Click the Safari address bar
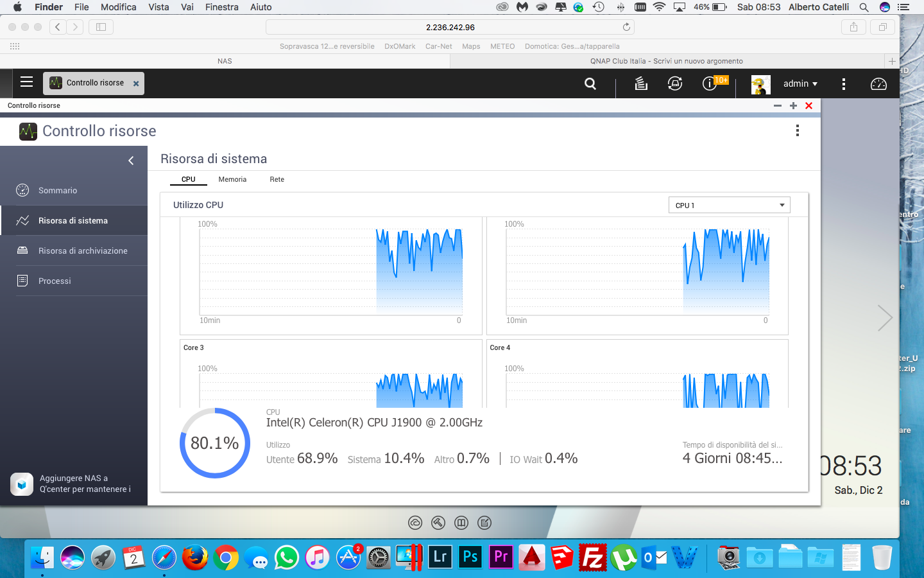This screenshot has height=578, width=924. 449,27
